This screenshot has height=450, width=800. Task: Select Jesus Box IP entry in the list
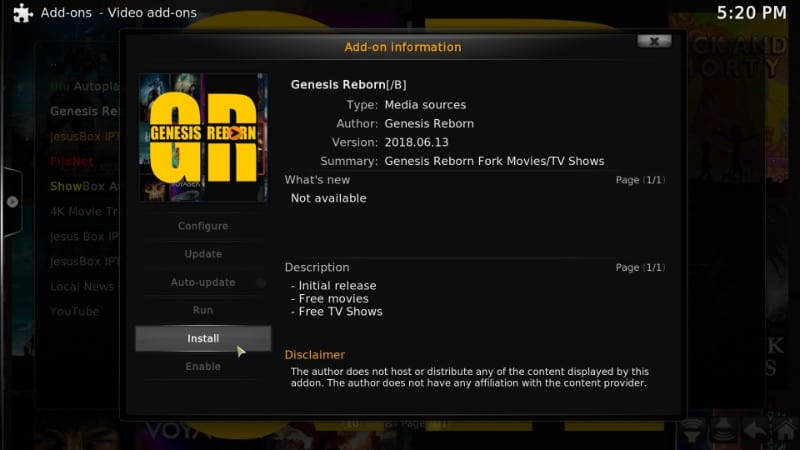(85, 236)
